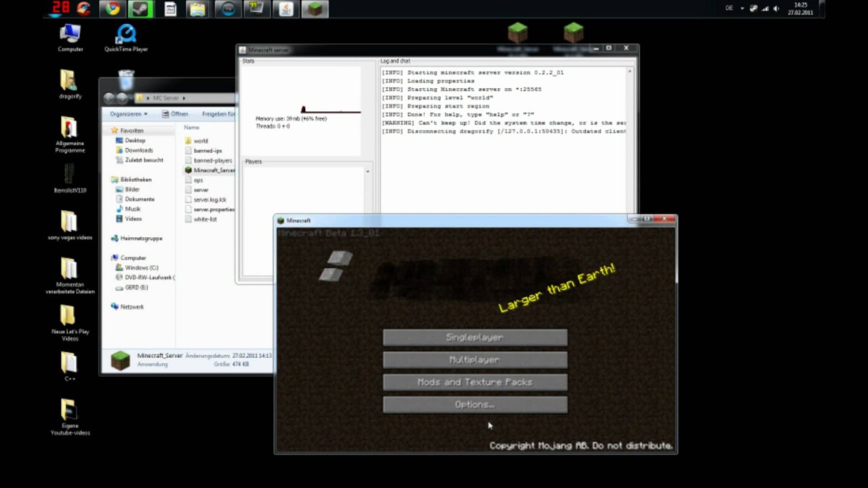Select Zuletzt besucht in Explorer sidebar

(x=144, y=160)
